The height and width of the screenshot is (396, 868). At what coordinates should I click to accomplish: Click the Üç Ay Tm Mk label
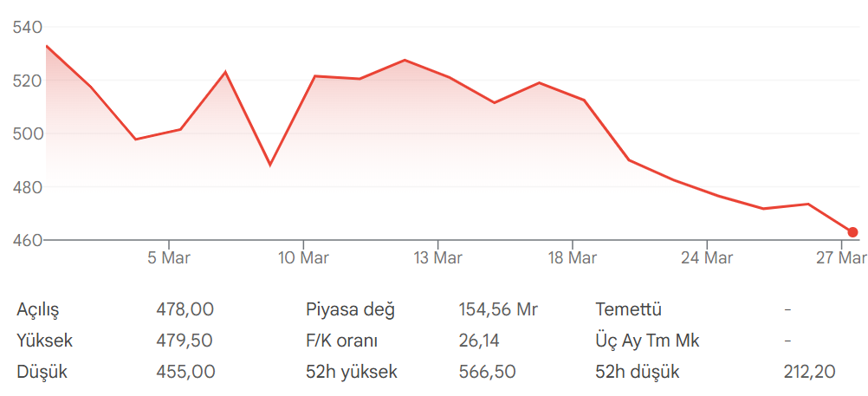click(647, 341)
